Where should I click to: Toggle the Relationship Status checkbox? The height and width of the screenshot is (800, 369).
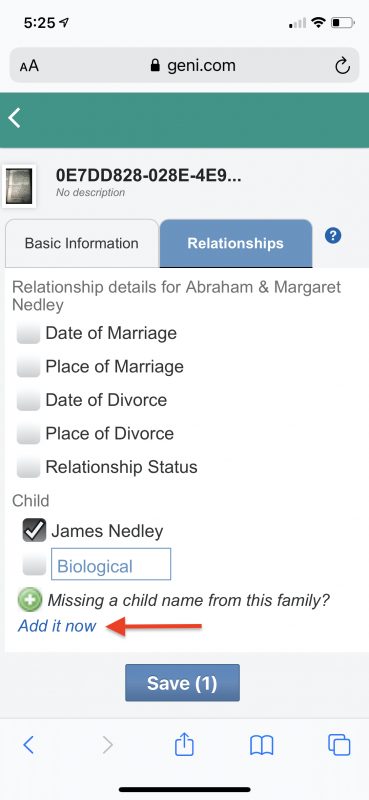[x=28, y=467]
